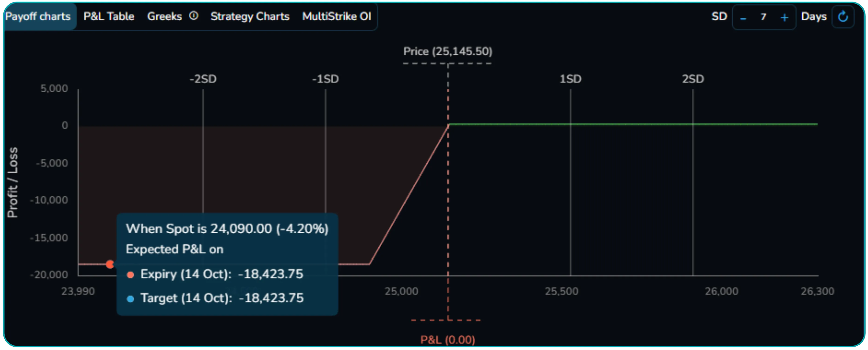Viewport: 868px width, 350px height.
Task: Click the 2SD marker label
Action: (693, 79)
